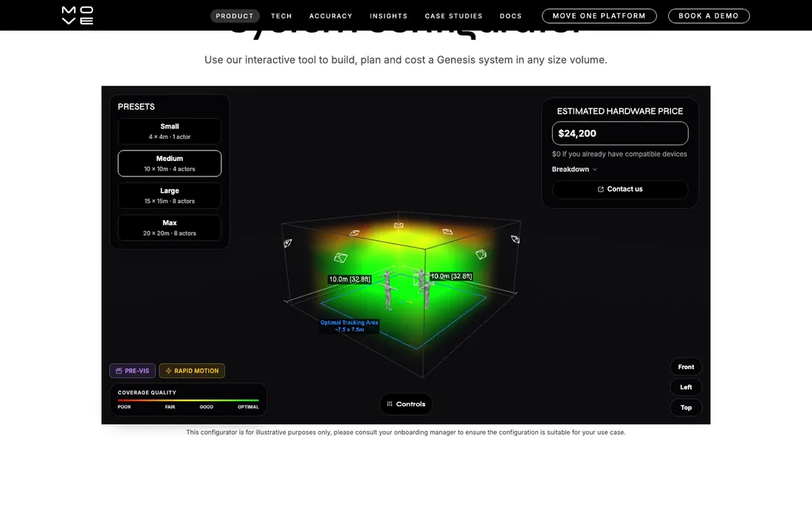Click the POOR label in coverage legend
This screenshot has height=508, width=812.
pos(124,407)
